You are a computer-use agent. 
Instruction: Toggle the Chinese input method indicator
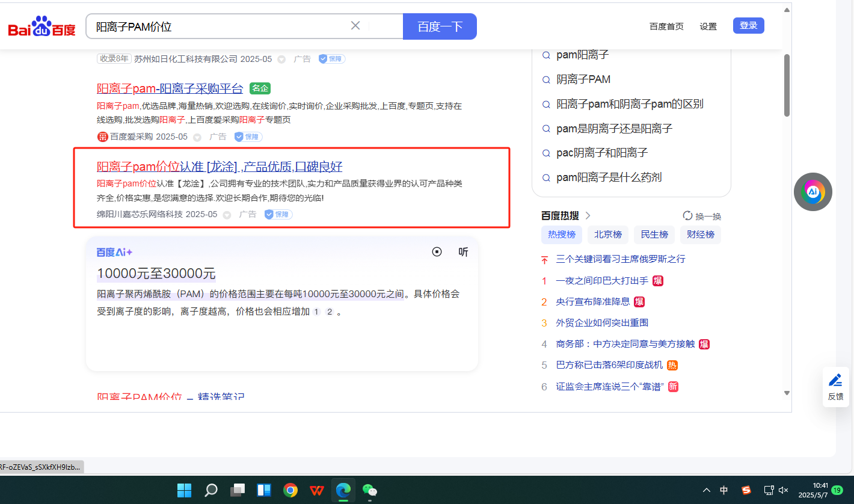point(724,490)
